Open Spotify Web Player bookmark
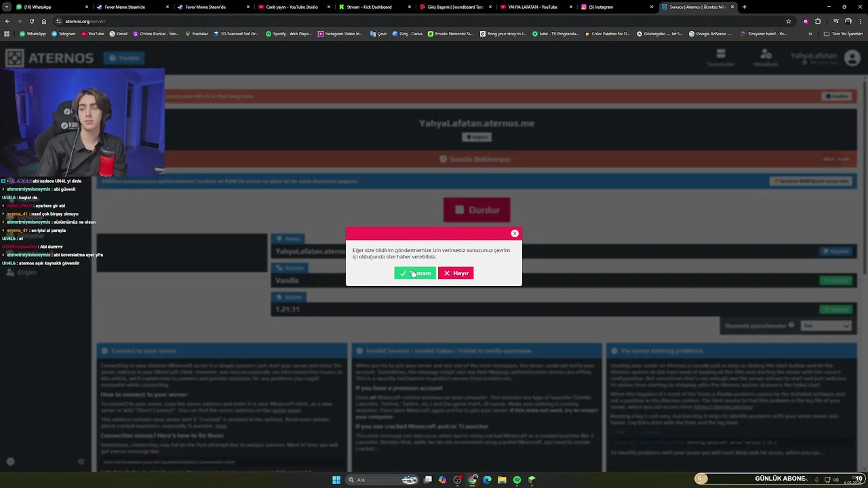The image size is (868, 488). (288, 33)
